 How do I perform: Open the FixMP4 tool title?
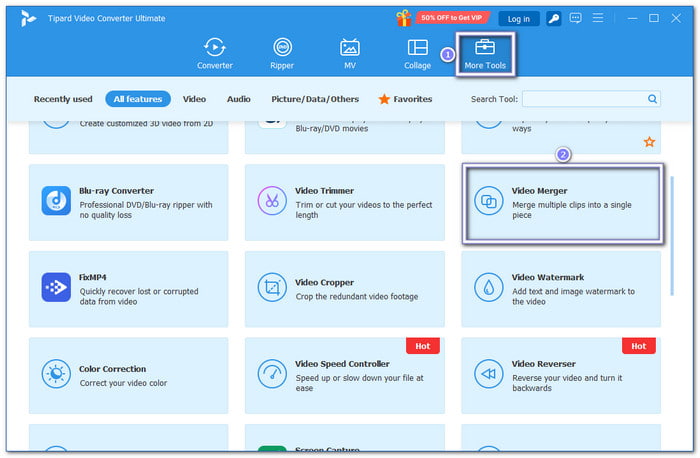92,277
